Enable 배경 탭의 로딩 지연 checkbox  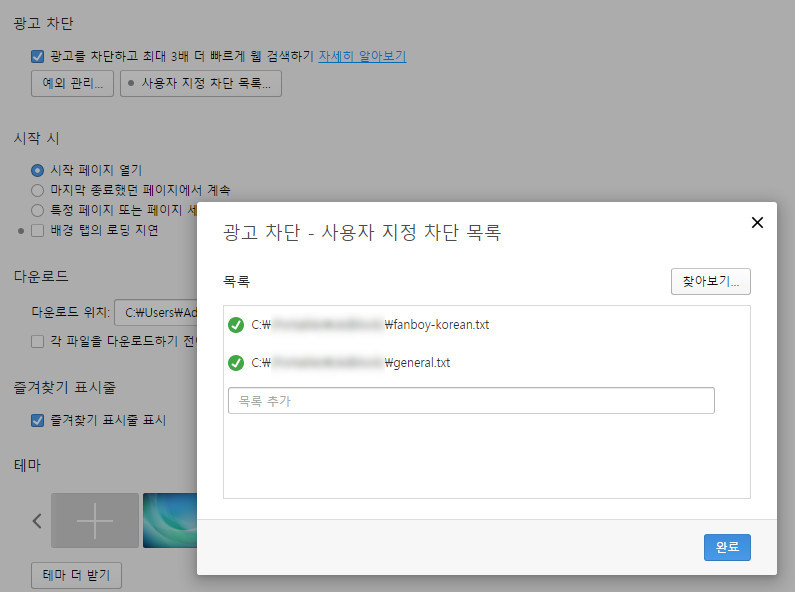[x=37, y=231]
